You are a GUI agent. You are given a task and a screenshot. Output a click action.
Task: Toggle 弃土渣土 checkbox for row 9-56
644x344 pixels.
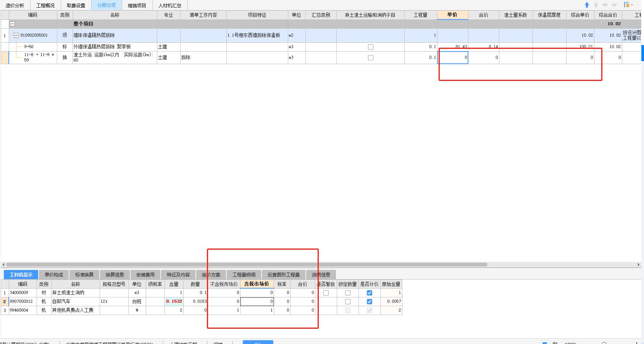pos(370,47)
